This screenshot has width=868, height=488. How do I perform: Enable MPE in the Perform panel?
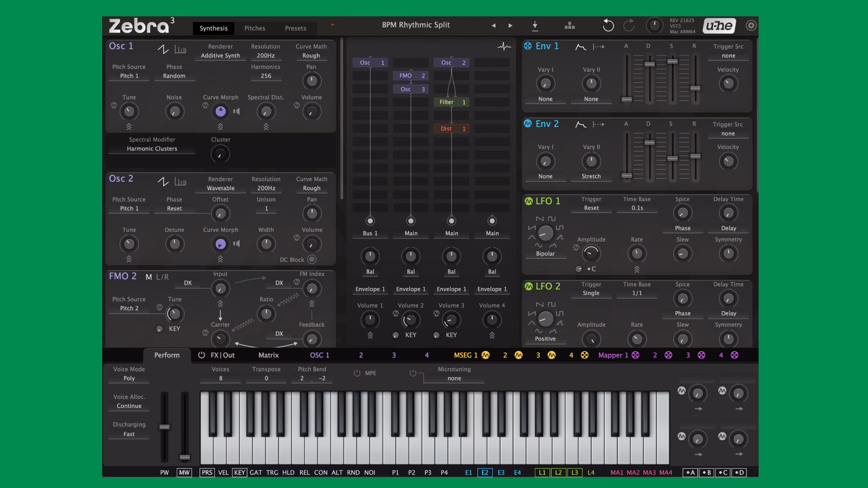[357, 373]
